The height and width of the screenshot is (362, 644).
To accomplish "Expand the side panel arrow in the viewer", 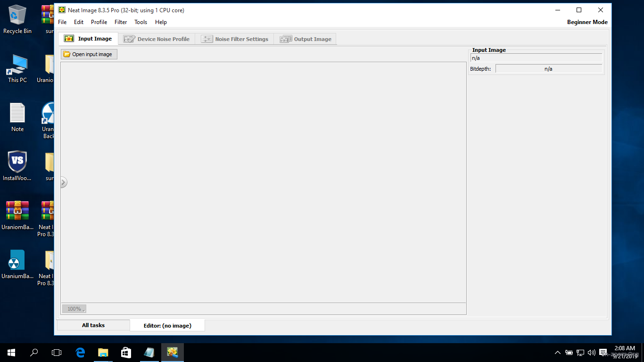I will pyautogui.click(x=64, y=182).
